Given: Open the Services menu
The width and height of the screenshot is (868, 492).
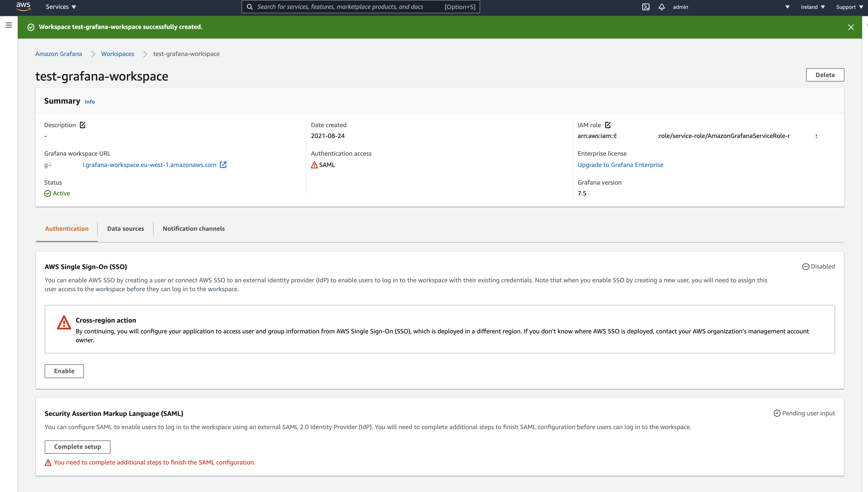Looking at the screenshot, I should pos(60,6).
